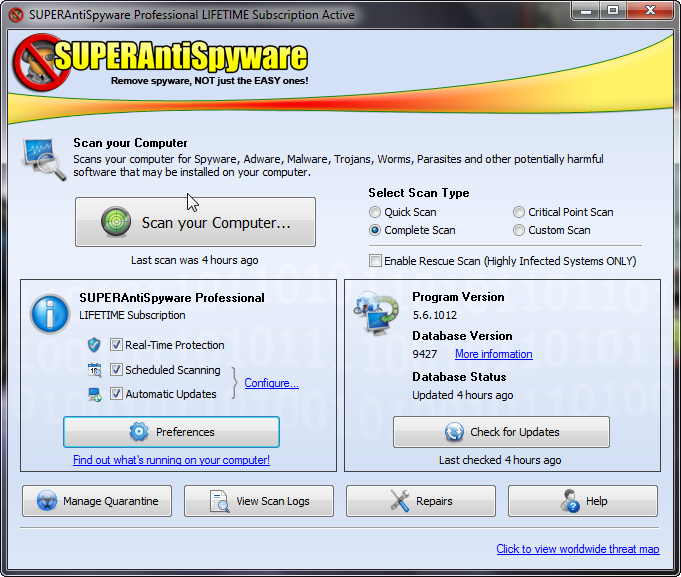Image resolution: width=681 pixels, height=577 pixels.
Task: Open the Preferences dialog
Action: (x=171, y=432)
